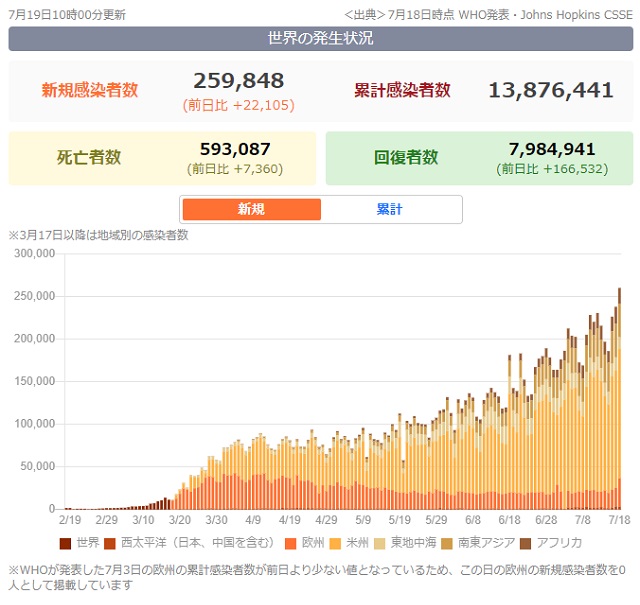Click the 4/29 x-axis date label
This screenshot has width=640, height=605.
point(326,520)
